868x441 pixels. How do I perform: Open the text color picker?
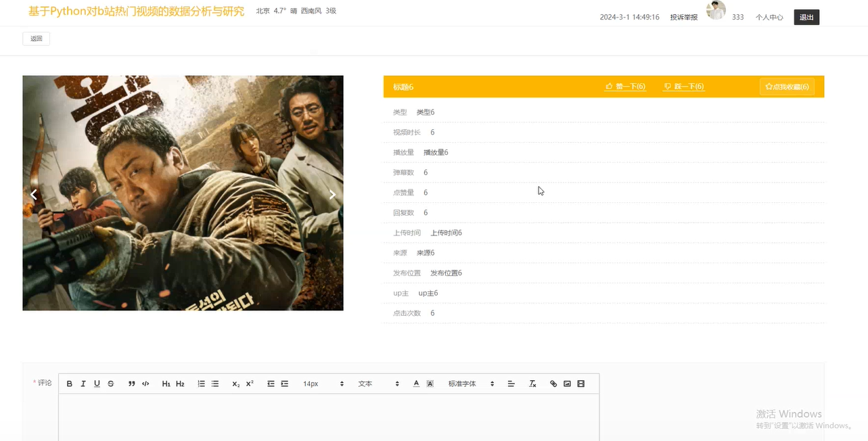(x=416, y=384)
